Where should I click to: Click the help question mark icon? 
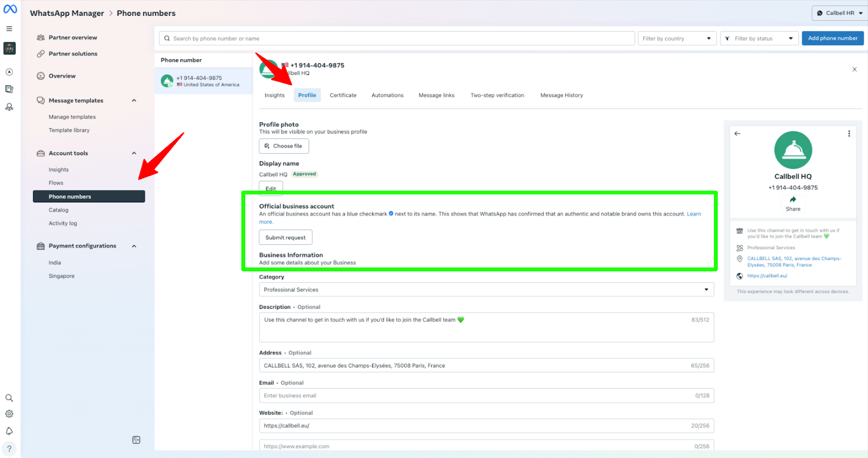click(x=9, y=449)
